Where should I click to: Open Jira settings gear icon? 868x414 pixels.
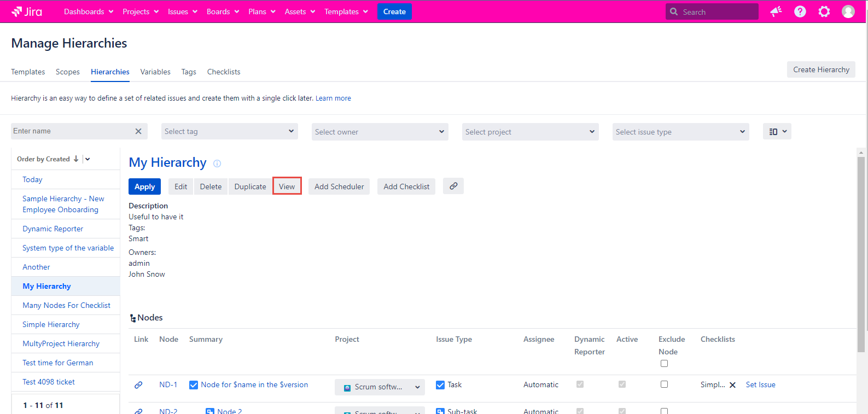pos(824,11)
